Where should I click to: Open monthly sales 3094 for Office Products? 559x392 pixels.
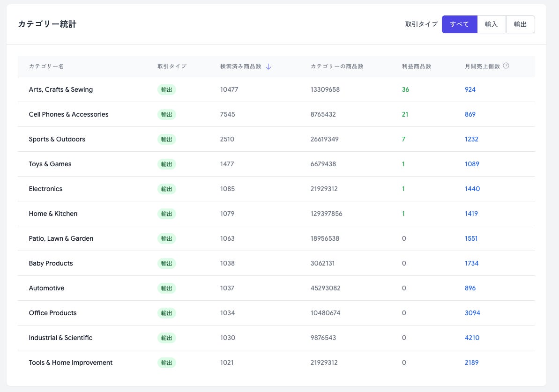click(472, 313)
